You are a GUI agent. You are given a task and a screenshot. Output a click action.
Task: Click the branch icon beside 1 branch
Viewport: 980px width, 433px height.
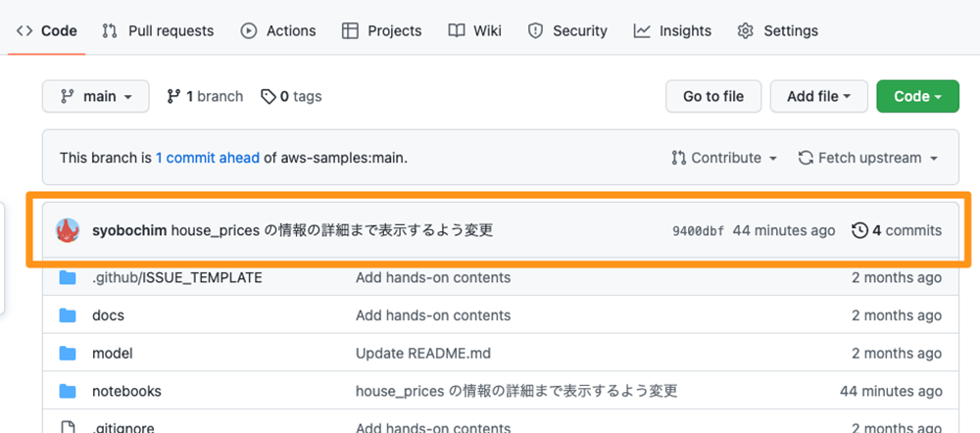(x=173, y=96)
